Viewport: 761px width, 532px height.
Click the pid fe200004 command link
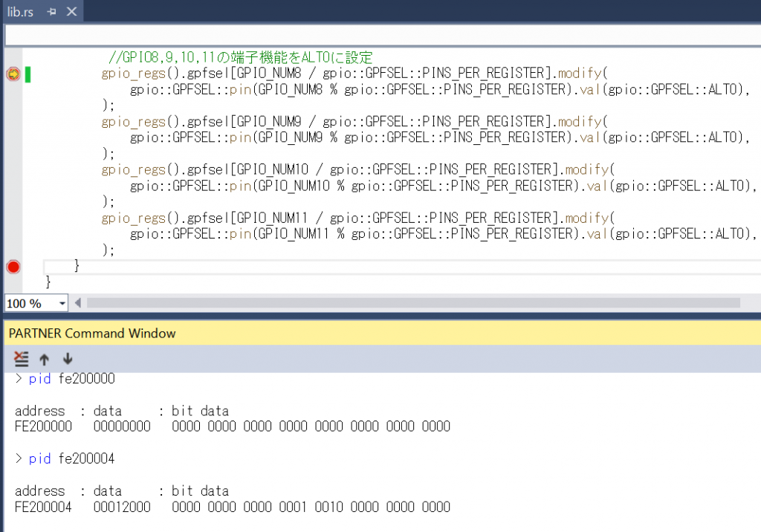39,458
